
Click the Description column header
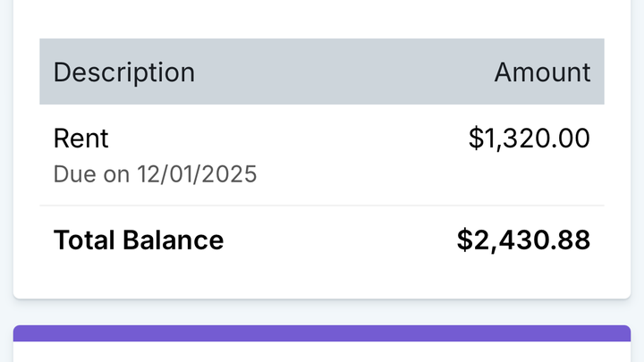point(123,72)
